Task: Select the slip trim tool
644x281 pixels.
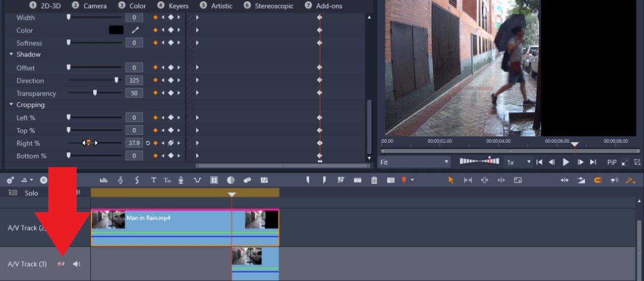Action: click(468, 180)
